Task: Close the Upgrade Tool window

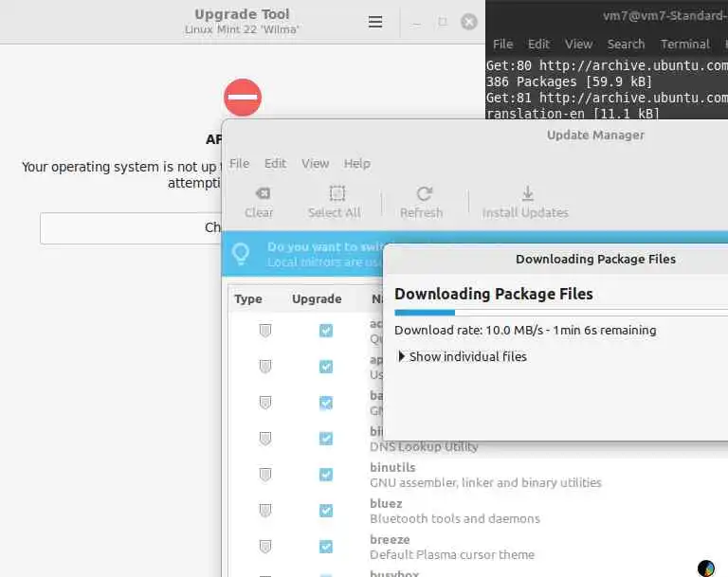Action: [x=469, y=22]
